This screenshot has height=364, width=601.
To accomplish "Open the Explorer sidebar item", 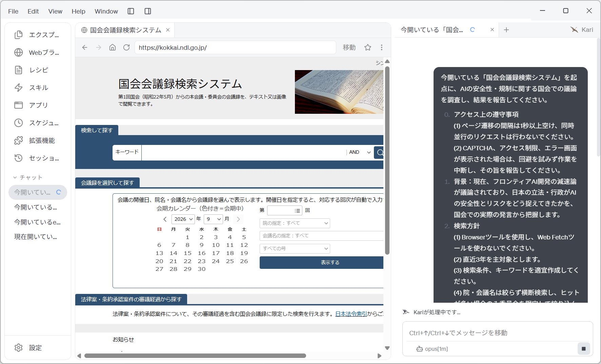I will coord(37,35).
